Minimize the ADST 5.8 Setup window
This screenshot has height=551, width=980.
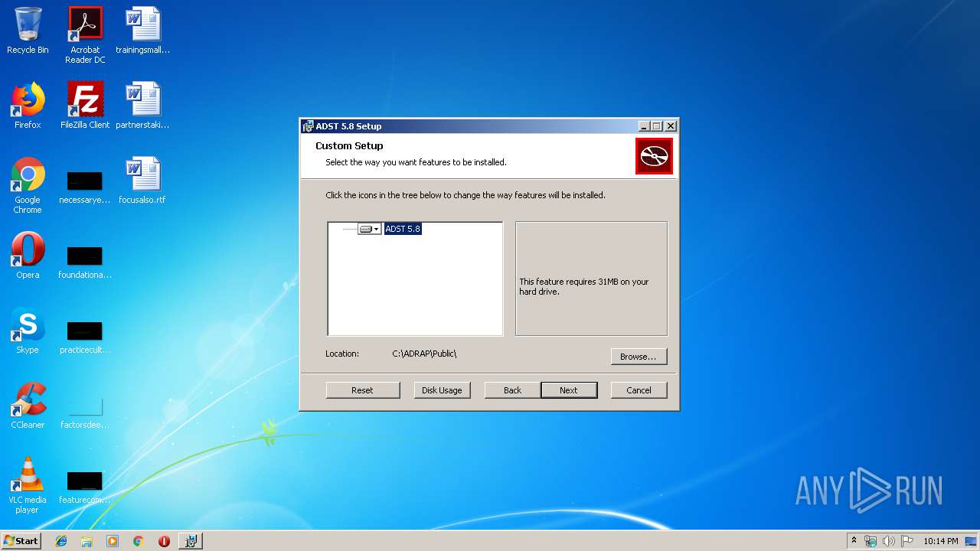coord(644,126)
